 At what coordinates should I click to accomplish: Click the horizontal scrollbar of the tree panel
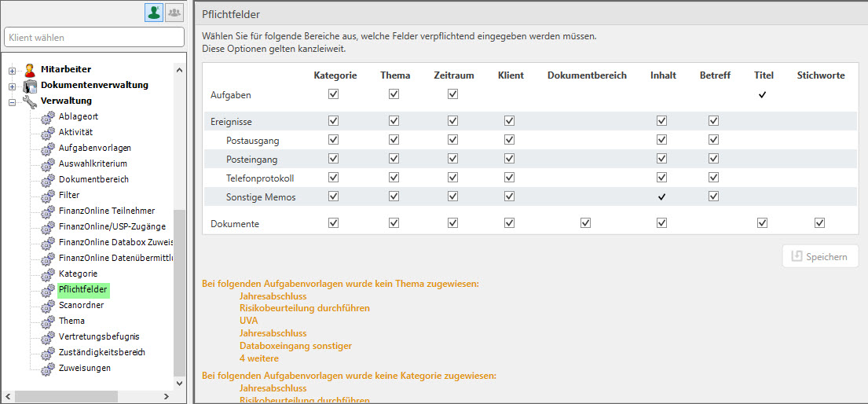click(66, 396)
